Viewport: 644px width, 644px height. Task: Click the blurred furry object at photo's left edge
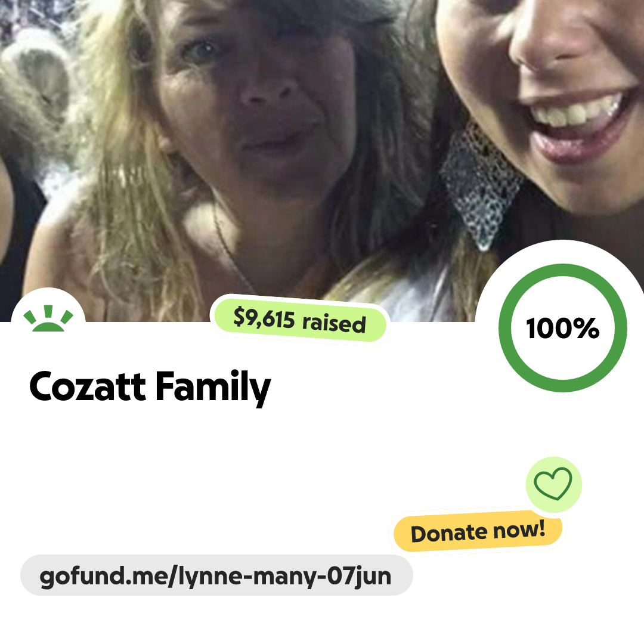pos(35,86)
